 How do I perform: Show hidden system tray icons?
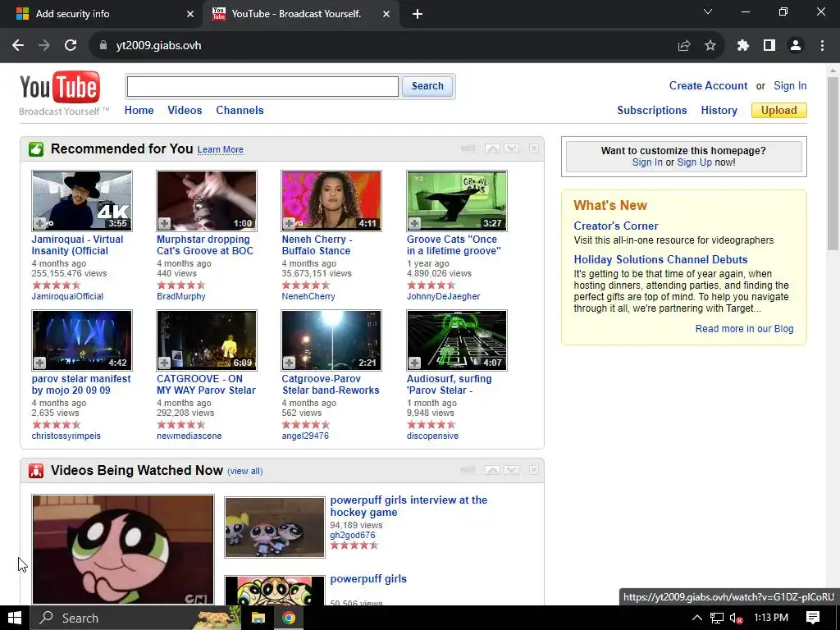click(697, 618)
